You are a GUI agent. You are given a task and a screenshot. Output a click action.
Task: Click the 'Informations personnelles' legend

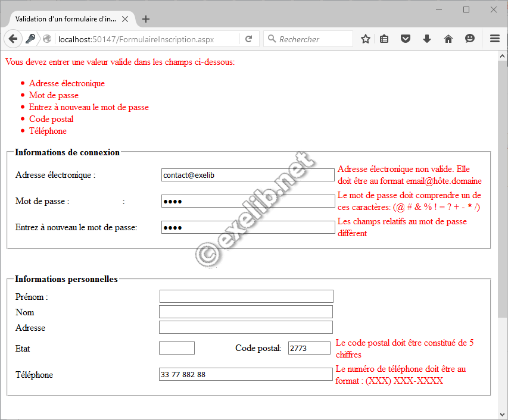click(67, 279)
